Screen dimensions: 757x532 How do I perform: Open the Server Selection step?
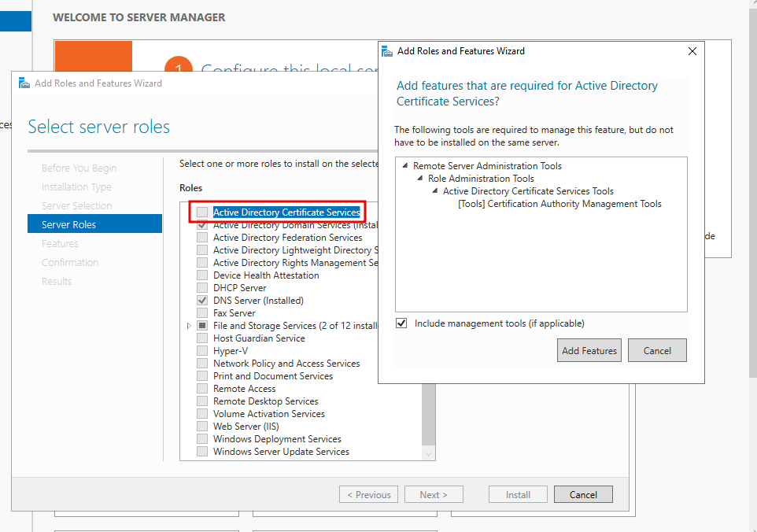(x=77, y=205)
